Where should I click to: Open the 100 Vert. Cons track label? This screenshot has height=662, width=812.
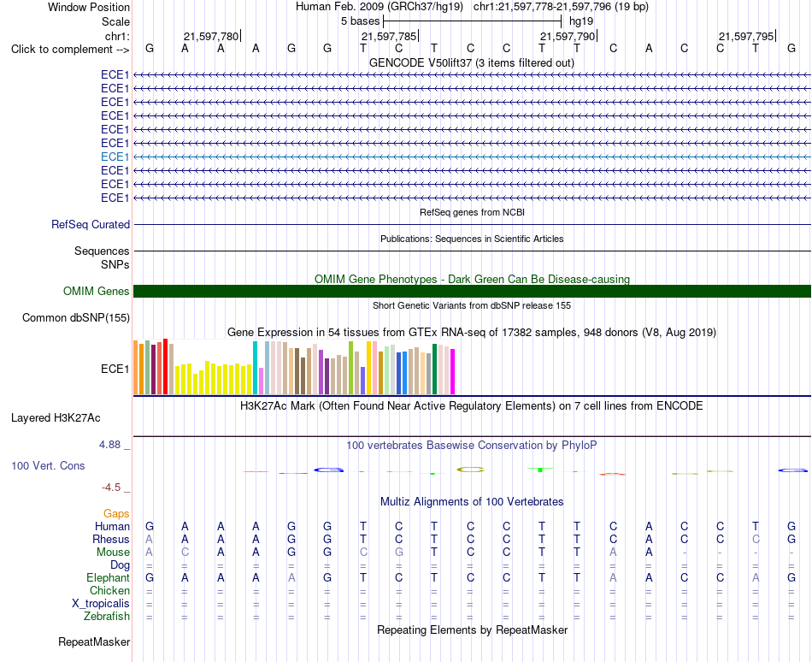pyautogui.click(x=48, y=465)
